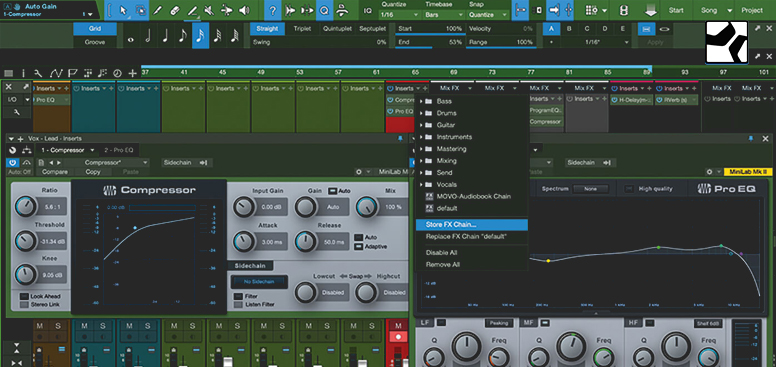Click the clock icon above the ruler
The image size is (776, 367).
coord(117,73)
